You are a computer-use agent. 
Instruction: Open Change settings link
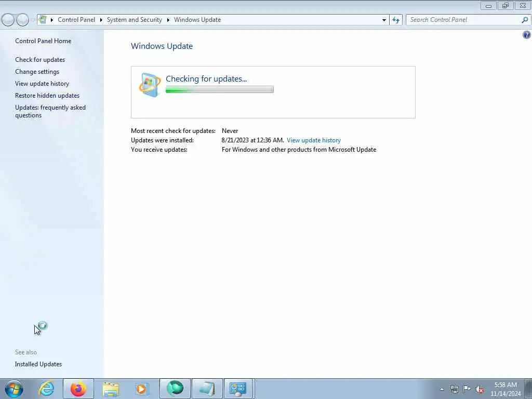(x=37, y=72)
